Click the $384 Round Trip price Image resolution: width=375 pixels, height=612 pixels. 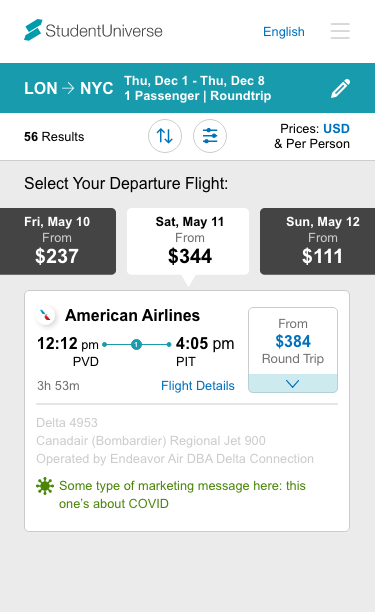click(x=293, y=341)
